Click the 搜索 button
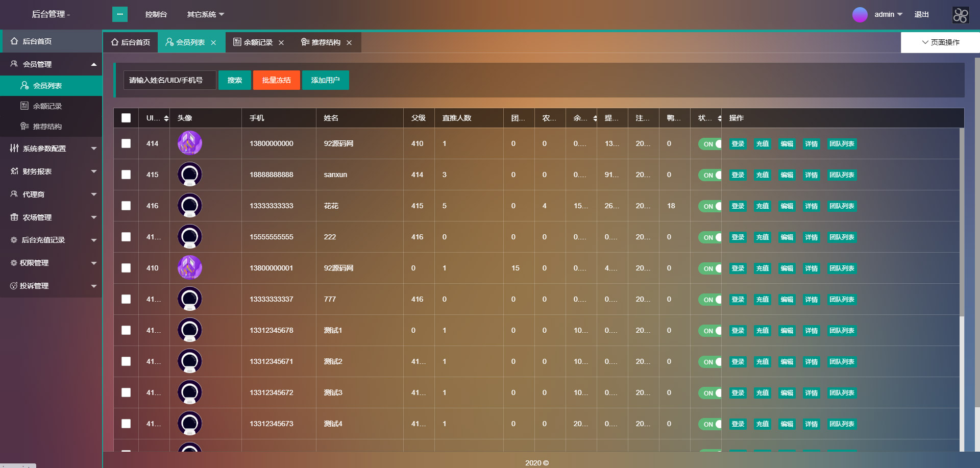The height and width of the screenshot is (468, 980). 235,80
